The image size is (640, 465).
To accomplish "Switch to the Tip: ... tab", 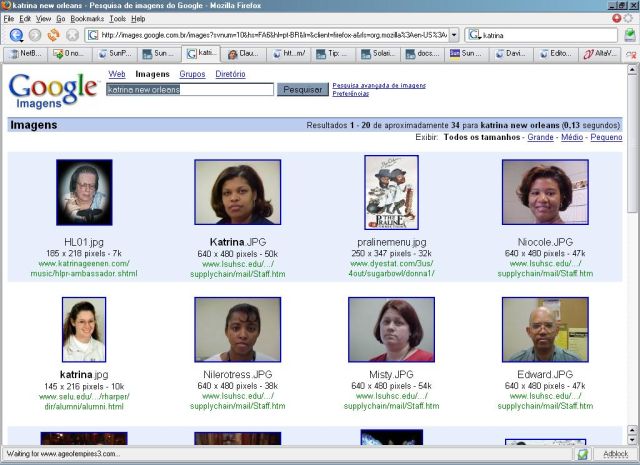I will [x=333, y=54].
